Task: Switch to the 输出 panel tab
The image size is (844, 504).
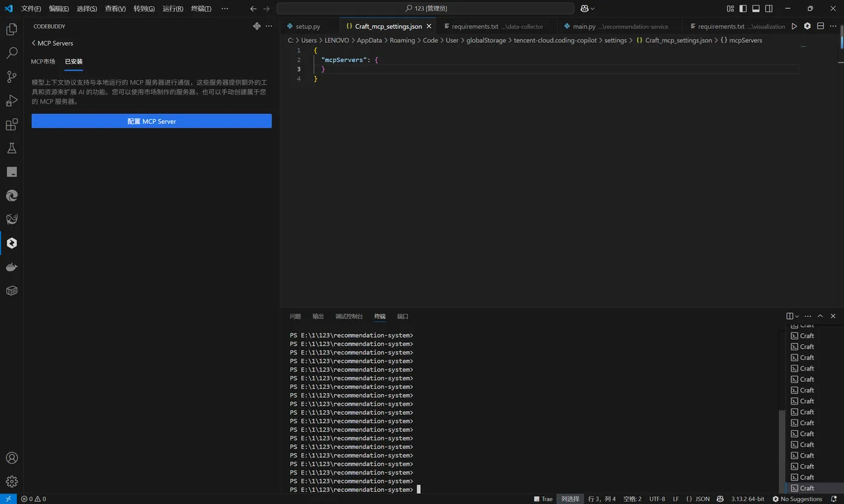Action: click(318, 316)
